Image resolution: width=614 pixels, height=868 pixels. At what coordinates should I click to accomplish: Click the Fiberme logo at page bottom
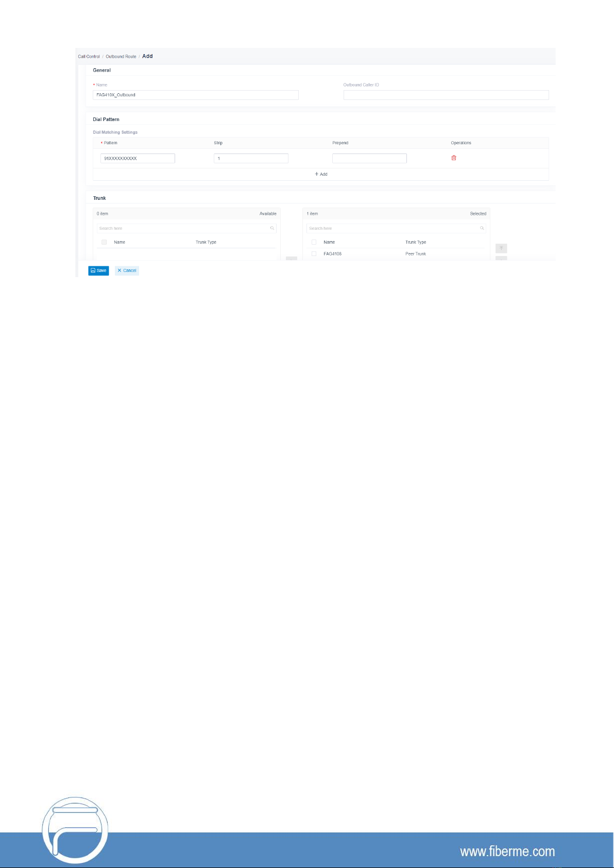pos(75,830)
